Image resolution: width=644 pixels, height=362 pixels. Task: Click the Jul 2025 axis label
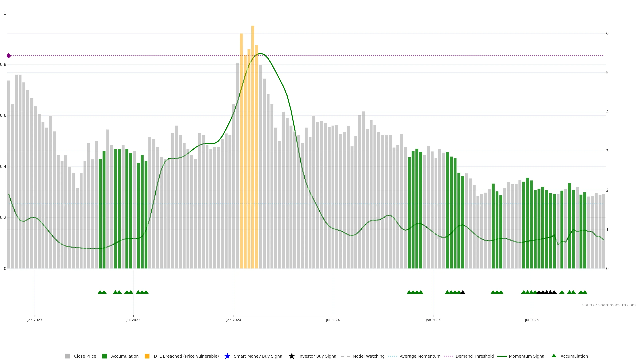[531, 320]
